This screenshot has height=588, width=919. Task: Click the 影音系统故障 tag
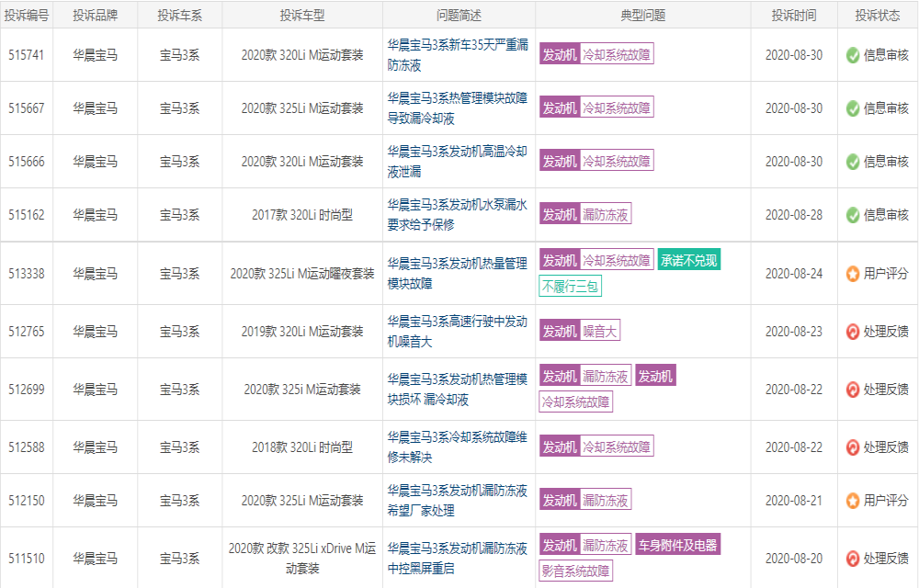coord(575,571)
